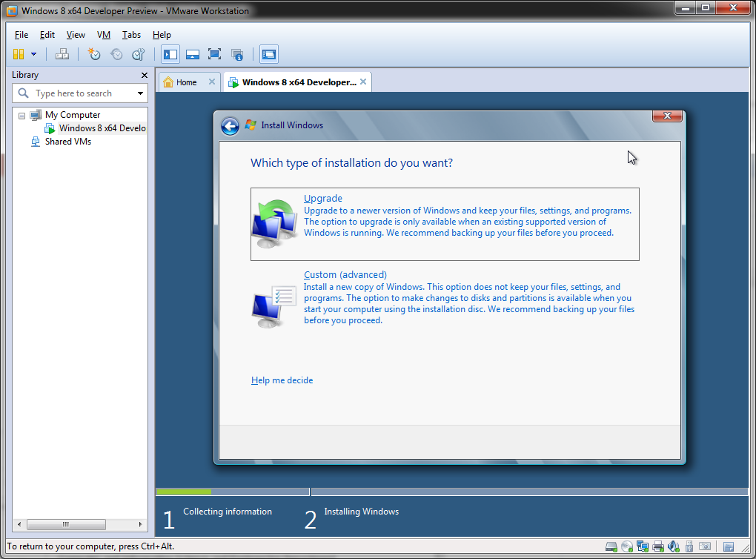Click the sound card status icon
This screenshot has height=559, width=756.
click(x=674, y=546)
